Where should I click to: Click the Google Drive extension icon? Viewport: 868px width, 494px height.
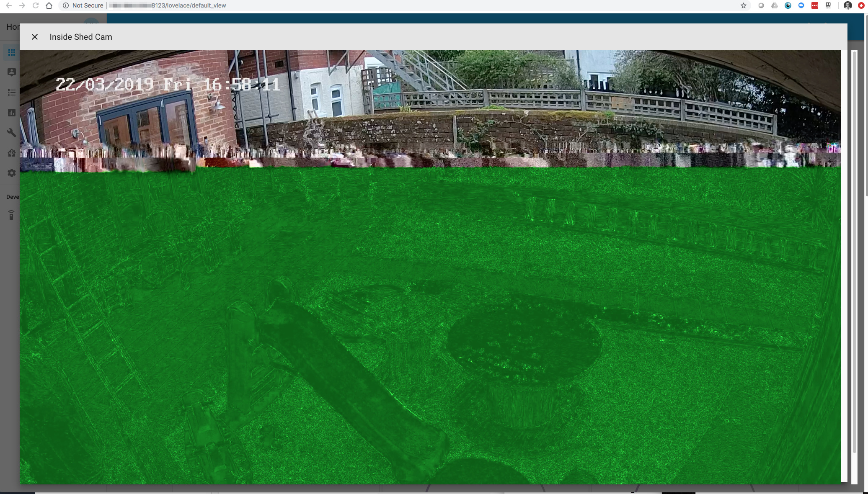775,5
